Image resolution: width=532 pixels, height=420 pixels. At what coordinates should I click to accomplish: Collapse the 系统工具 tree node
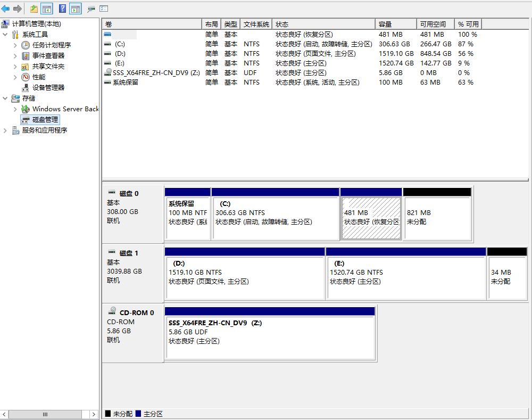tap(5, 35)
